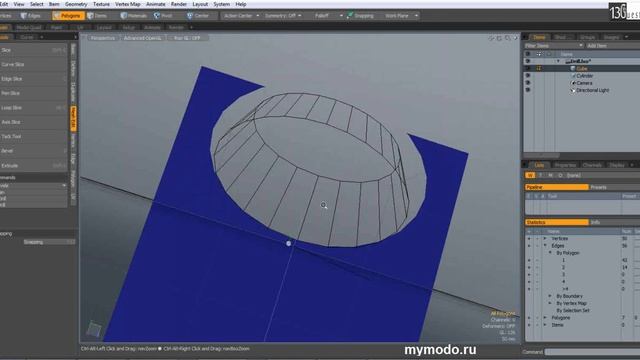Click the Perspective viewport button

click(103, 38)
